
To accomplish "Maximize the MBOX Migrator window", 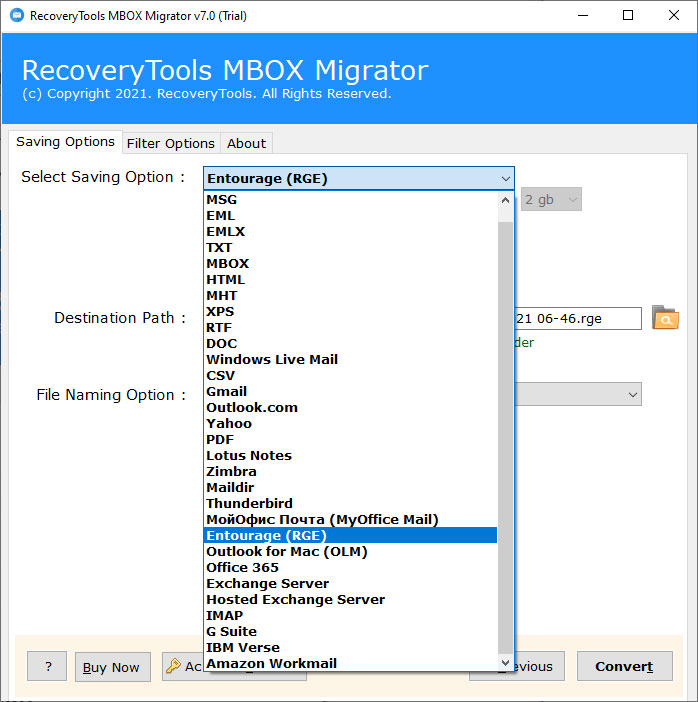I will [x=628, y=16].
